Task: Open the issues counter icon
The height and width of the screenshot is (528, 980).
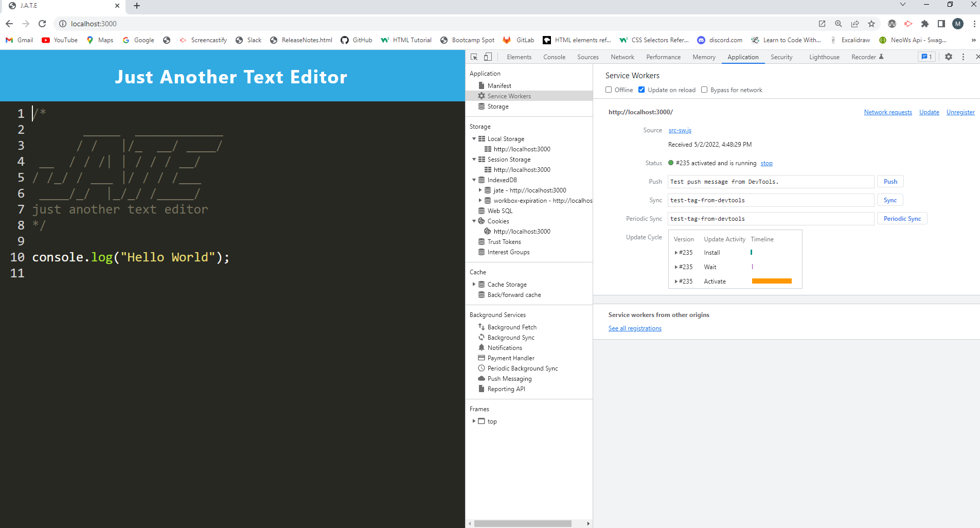Action: tap(926, 57)
